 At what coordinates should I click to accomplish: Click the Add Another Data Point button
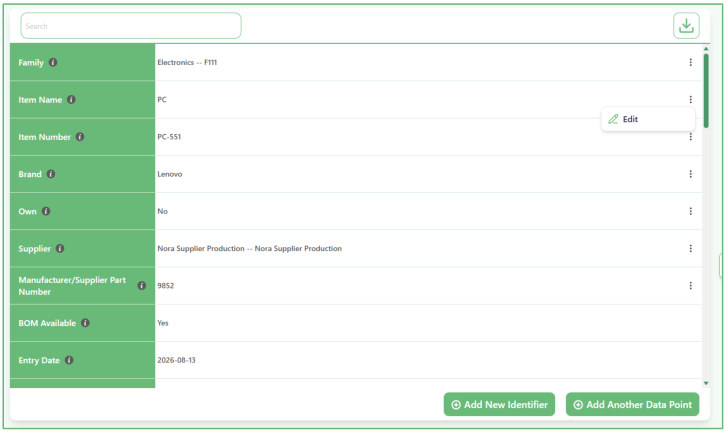[632, 404]
